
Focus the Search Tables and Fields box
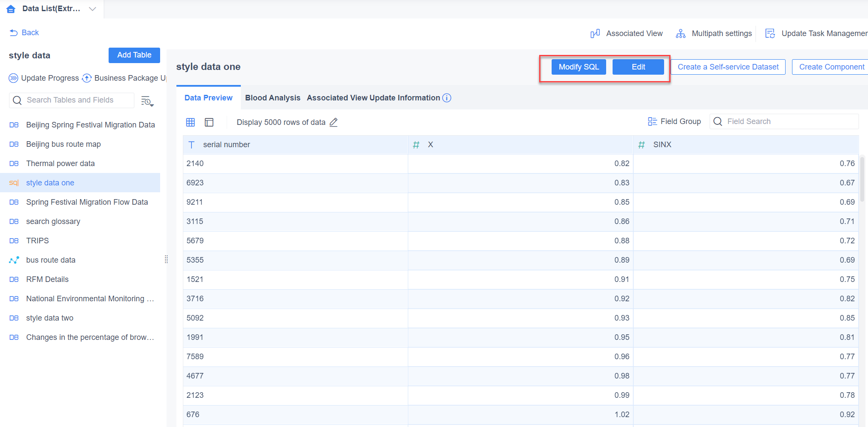pyautogui.click(x=72, y=100)
